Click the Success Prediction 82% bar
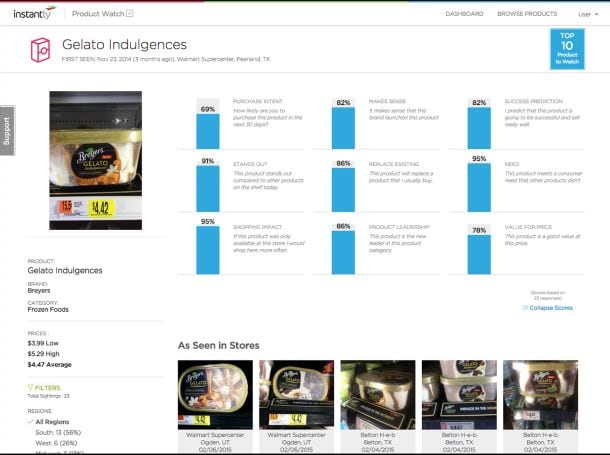This screenshot has height=455, width=610. pyautogui.click(x=479, y=128)
